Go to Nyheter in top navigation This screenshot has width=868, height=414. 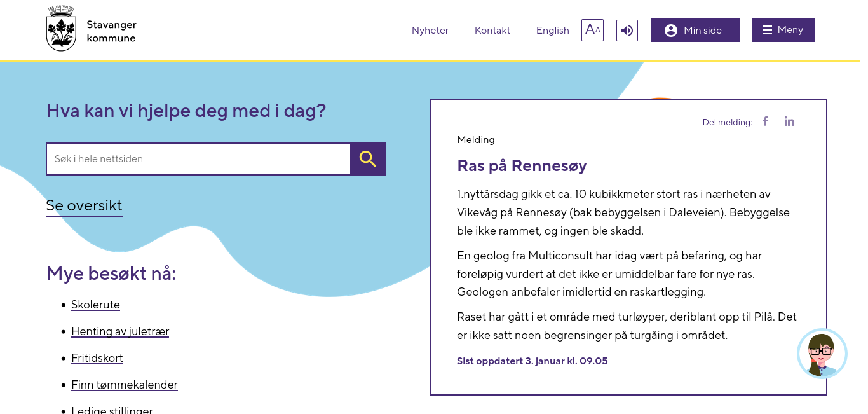click(430, 31)
